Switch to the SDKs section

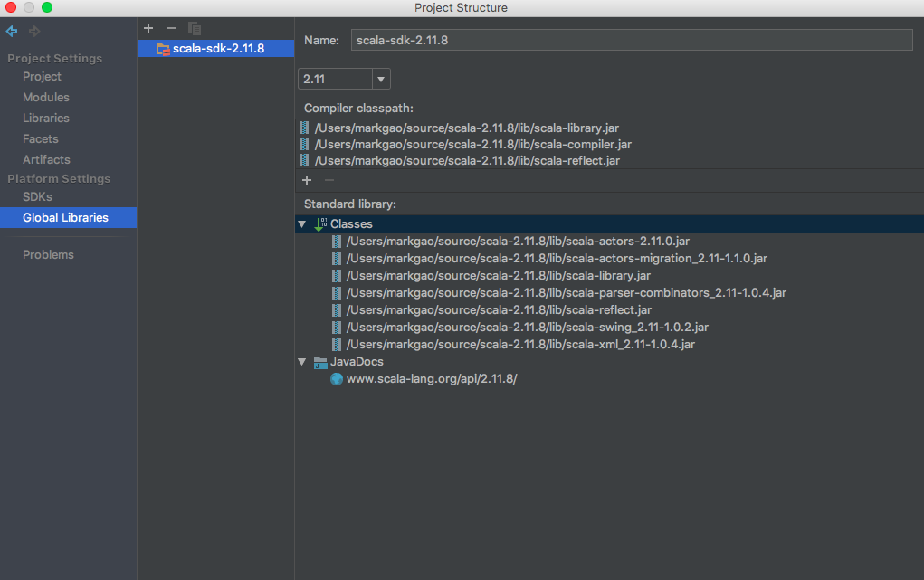pos(37,197)
